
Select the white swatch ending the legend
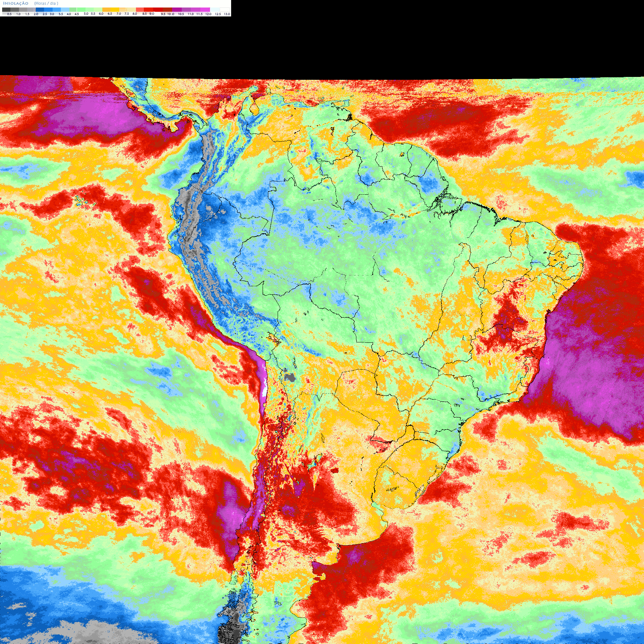pos(225,10)
